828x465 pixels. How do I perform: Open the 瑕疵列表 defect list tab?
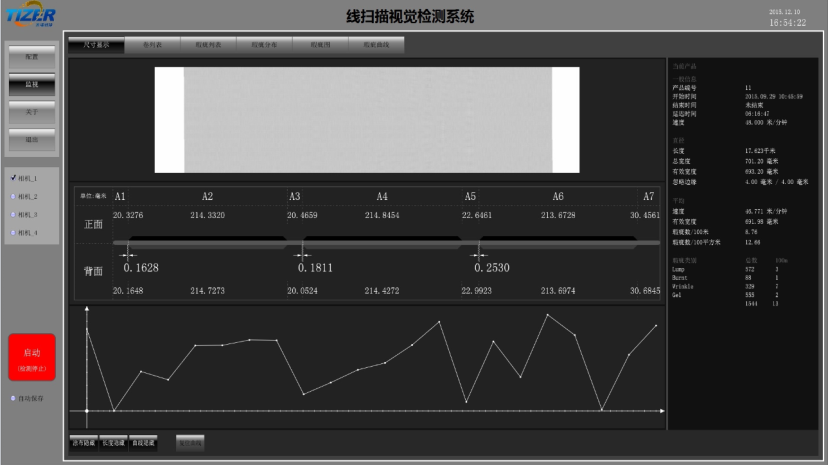pyautogui.click(x=208, y=45)
